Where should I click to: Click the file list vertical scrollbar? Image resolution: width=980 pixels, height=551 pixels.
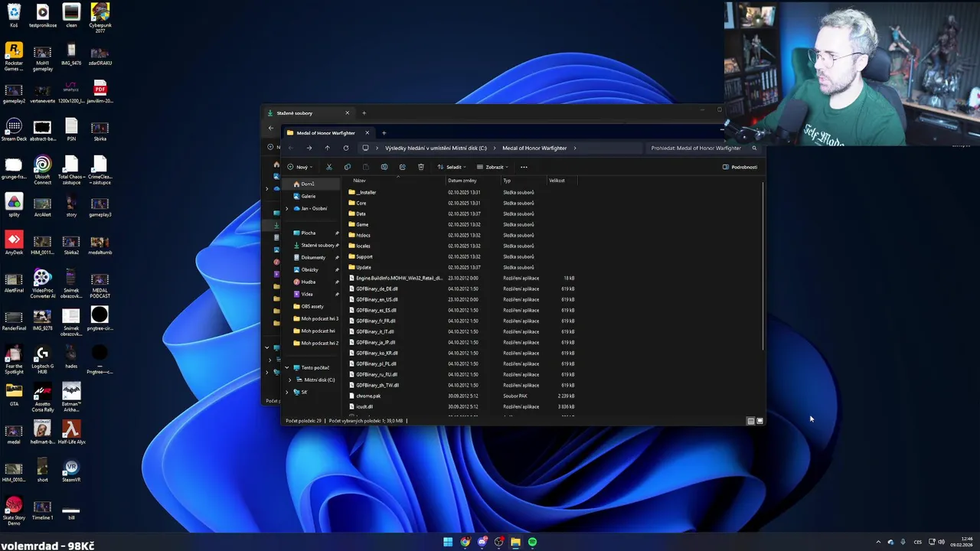[763, 268]
